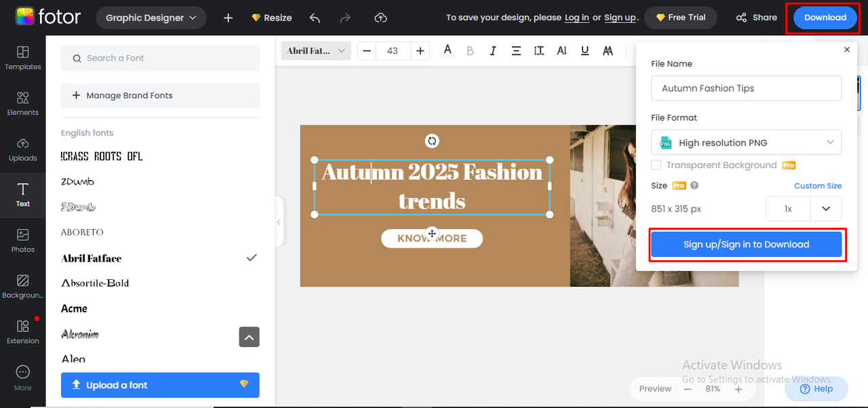Rotate text using the rotation handle

pyautogui.click(x=432, y=141)
